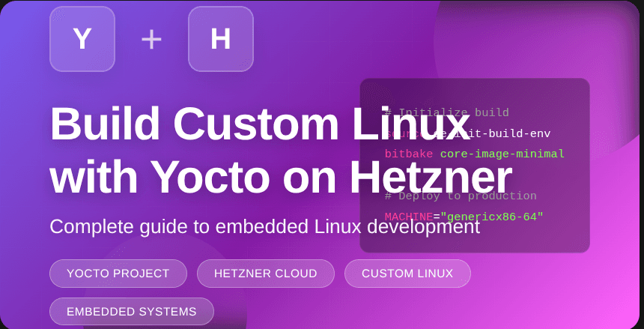Click the "# Initialize build" code comment
The image size is (644, 329).
(x=447, y=112)
